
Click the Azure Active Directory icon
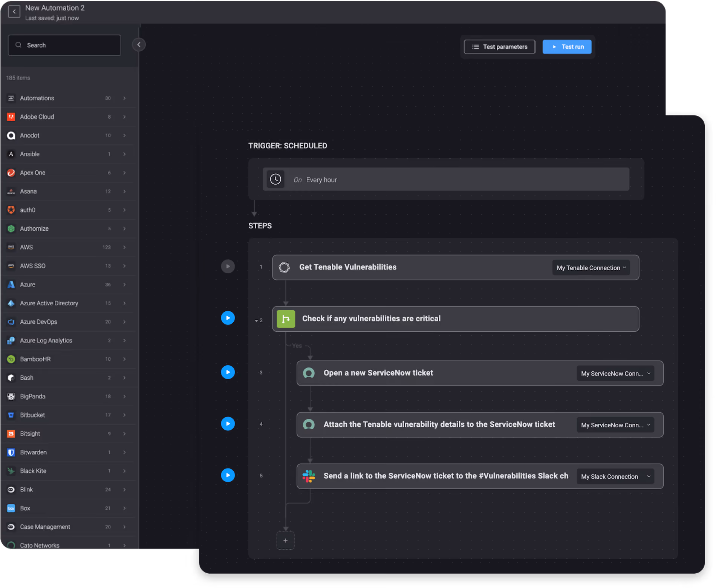[x=11, y=303]
